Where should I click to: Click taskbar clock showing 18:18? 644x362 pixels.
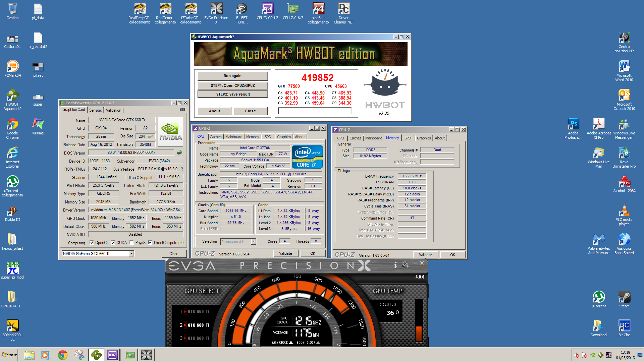pos(625,355)
